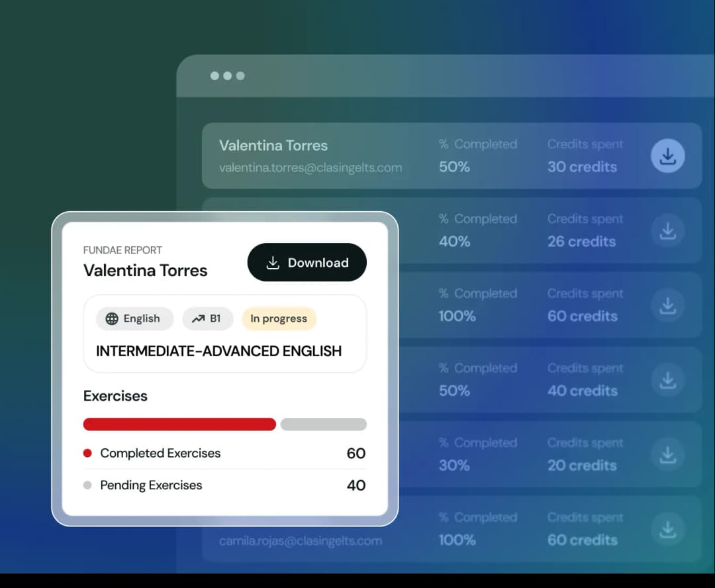Click the FUNDAE REPORT label
The width and height of the screenshot is (715, 588).
[x=122, y=250]
